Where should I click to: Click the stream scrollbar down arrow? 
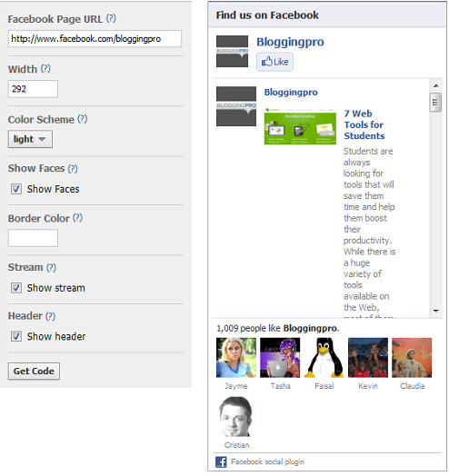pos(436,311)
